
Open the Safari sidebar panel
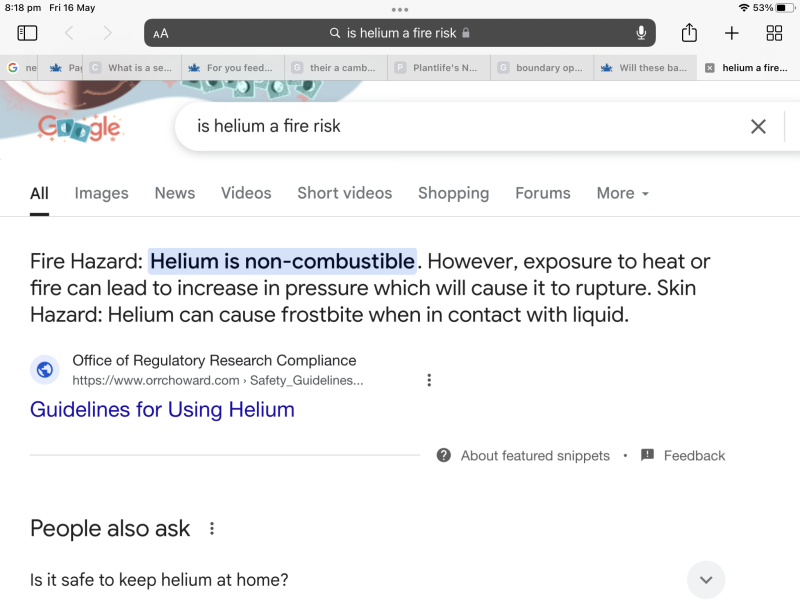[x=27, y=33]
